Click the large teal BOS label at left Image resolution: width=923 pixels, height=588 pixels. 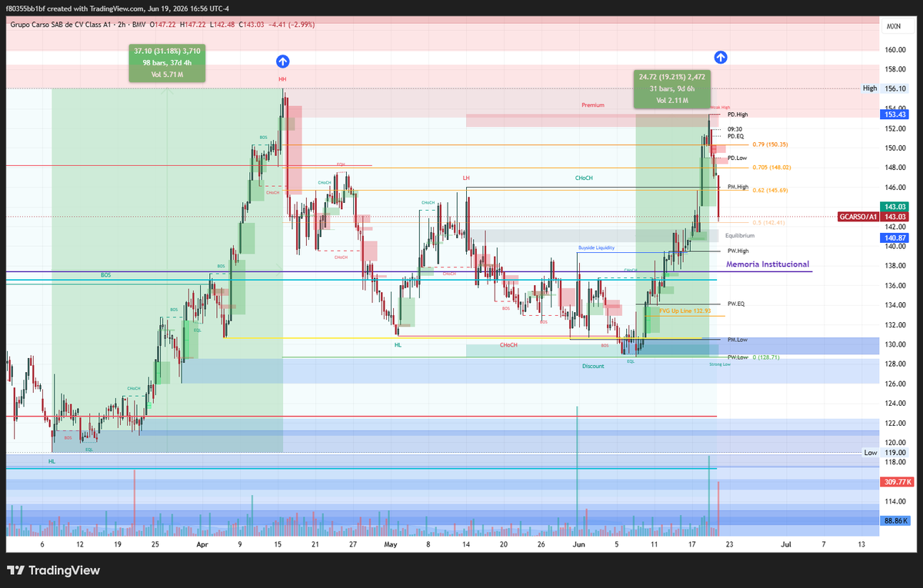coord(105,275)
